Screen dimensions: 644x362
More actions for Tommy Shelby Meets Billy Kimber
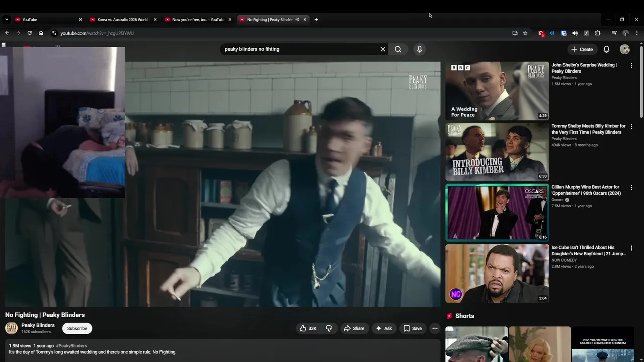point(631,126)
